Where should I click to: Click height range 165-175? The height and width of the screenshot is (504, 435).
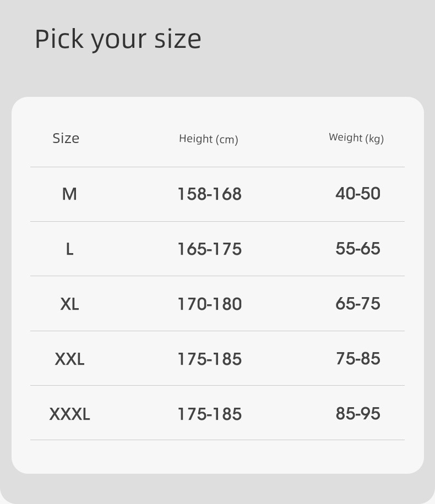pyautogui.click(x=209, y=249)
